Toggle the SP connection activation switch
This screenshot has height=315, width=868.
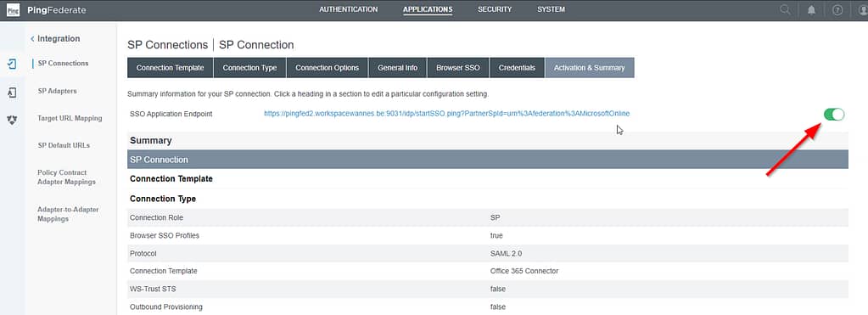pyautogui.click(x=834, y=114)
